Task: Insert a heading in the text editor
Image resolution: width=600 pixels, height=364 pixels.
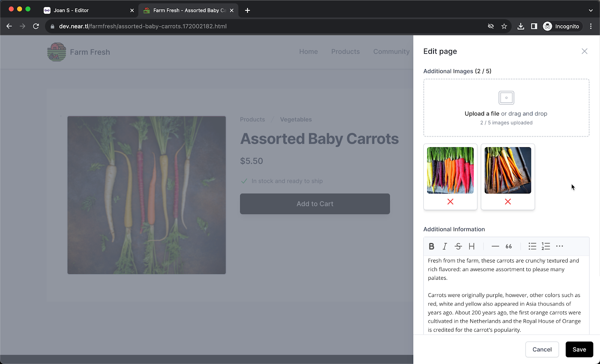Action: coord(471,246)
